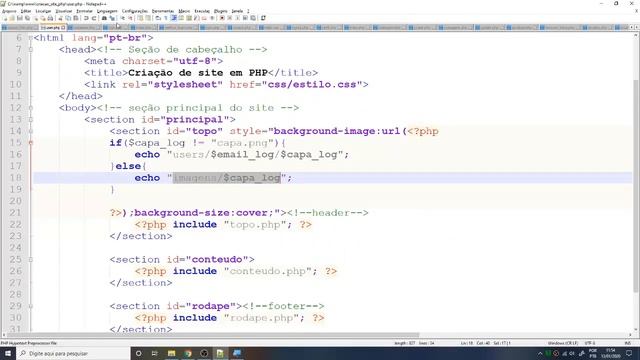Screen dimensions: 640x360
Task: Cut selection with the toolbar scissors icon
Action: 60,18
